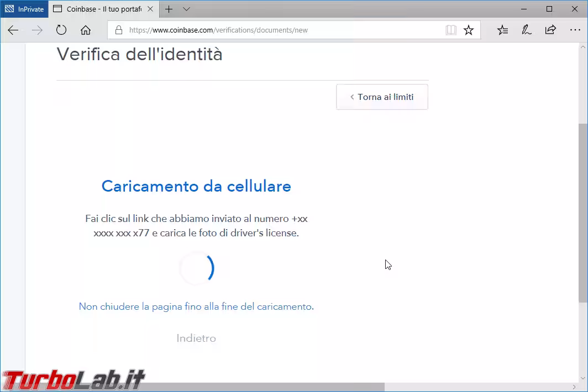This screenshot has width=588, height=392.
Task: Close the Coinbase tab
Action: tap(150, 9)
